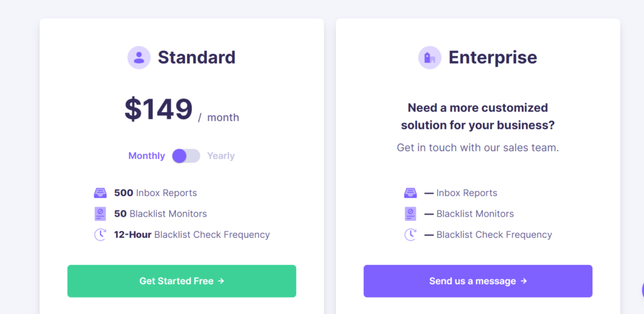Click the Enterprise Blacklist Check Frequency clock icon
644x314 pixels.
point(410,235)
